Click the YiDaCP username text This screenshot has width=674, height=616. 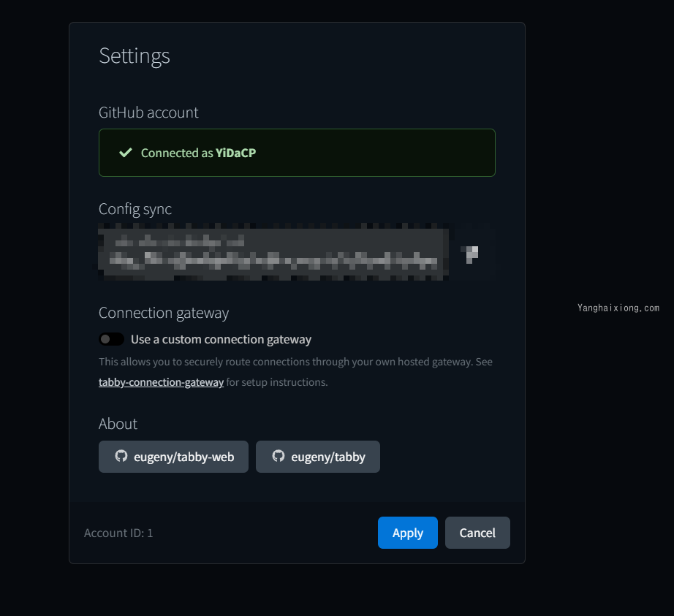pos(235,153)
